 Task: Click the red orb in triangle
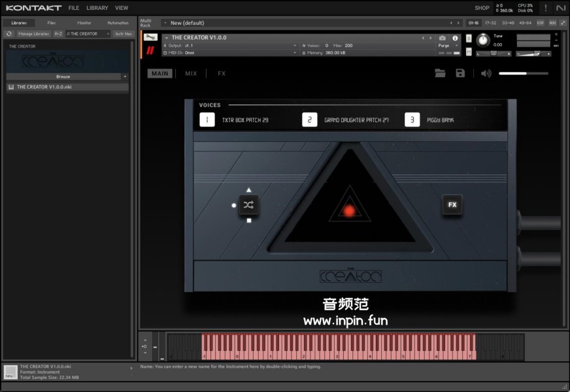(349, 211)
